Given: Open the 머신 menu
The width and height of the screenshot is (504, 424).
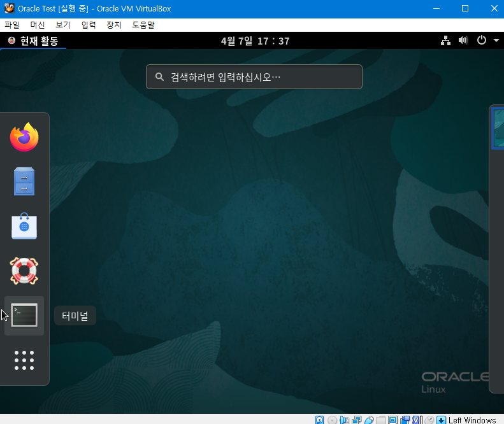Looking at the screenshot, I should (38, 25).
